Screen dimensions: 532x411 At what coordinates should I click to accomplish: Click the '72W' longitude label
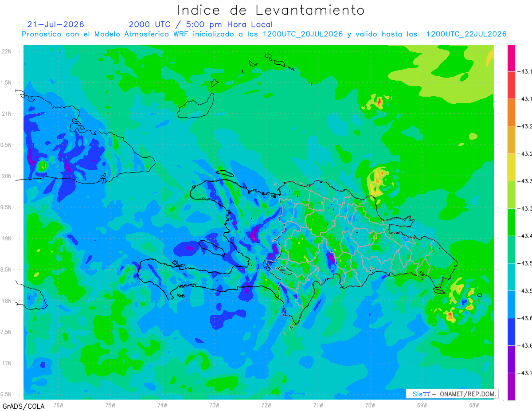(266, 405)
